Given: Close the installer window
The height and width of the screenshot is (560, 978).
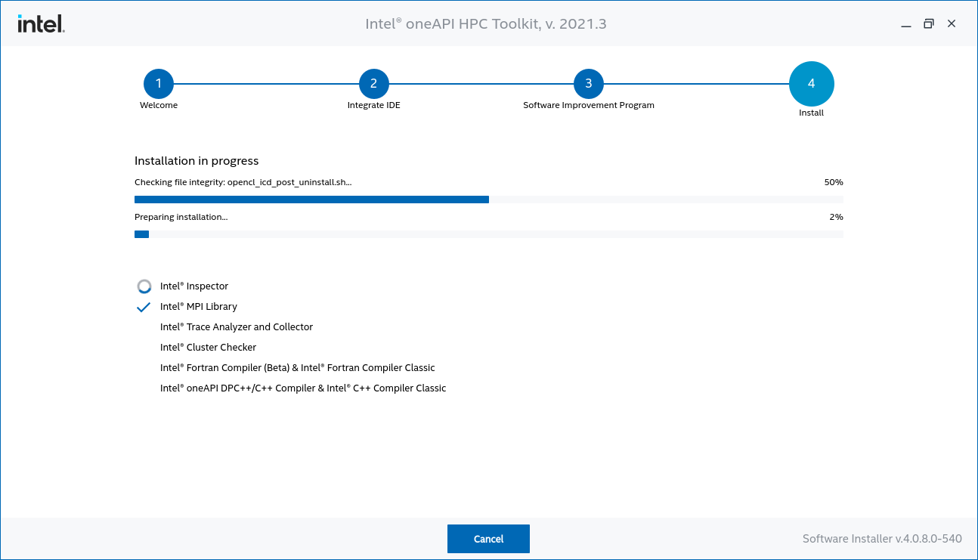Looking at the screenshot, I should [952, 24].
